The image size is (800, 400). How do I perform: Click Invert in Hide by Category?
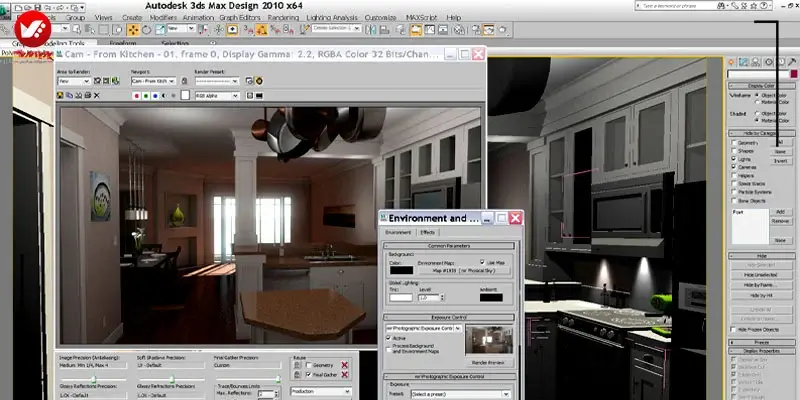[781, 161]
